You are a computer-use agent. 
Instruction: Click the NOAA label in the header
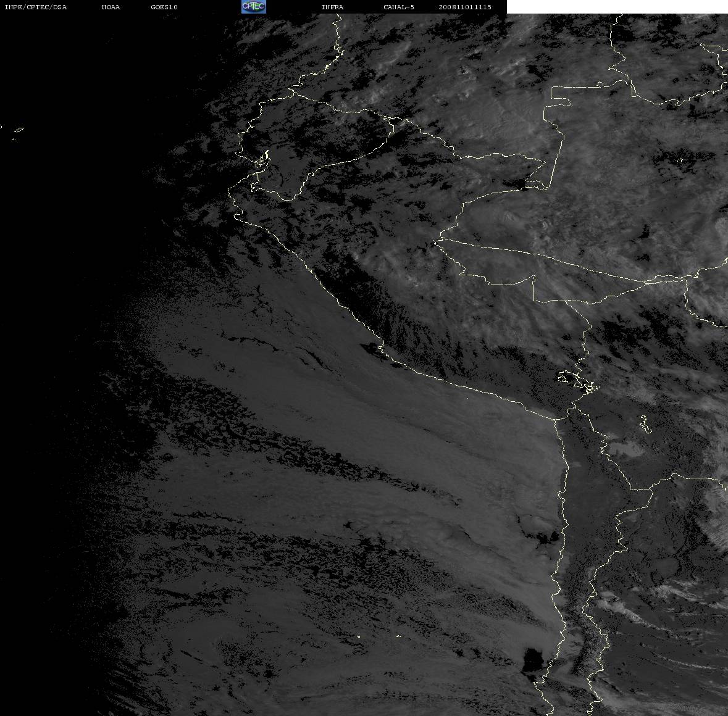point(111,7)
